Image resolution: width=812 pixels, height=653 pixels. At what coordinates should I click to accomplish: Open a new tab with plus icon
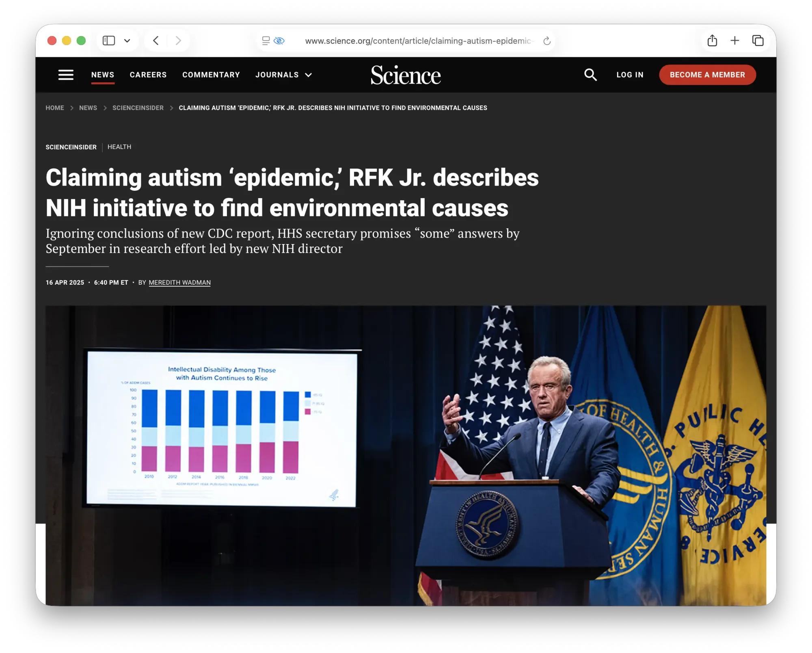[x=735, y=41]
